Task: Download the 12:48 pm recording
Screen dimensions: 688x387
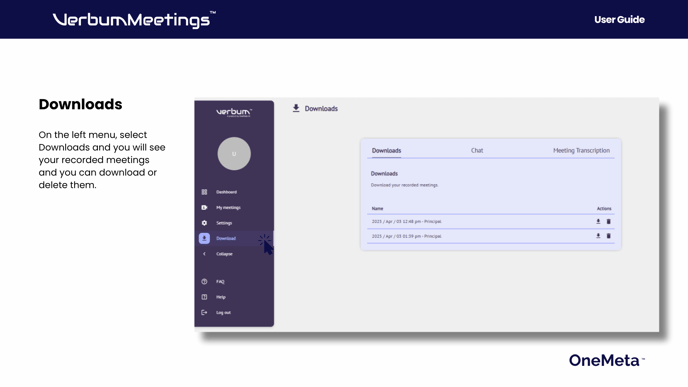Action: (598, 222)
